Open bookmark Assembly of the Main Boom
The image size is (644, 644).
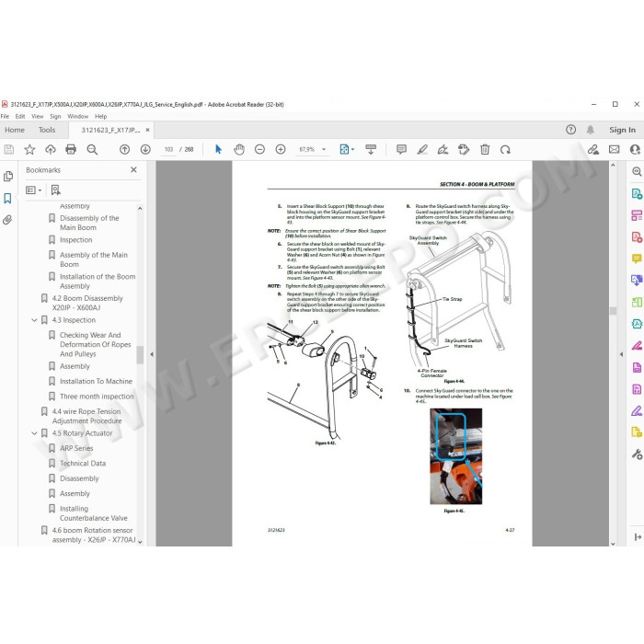click(x=94, y=259)
